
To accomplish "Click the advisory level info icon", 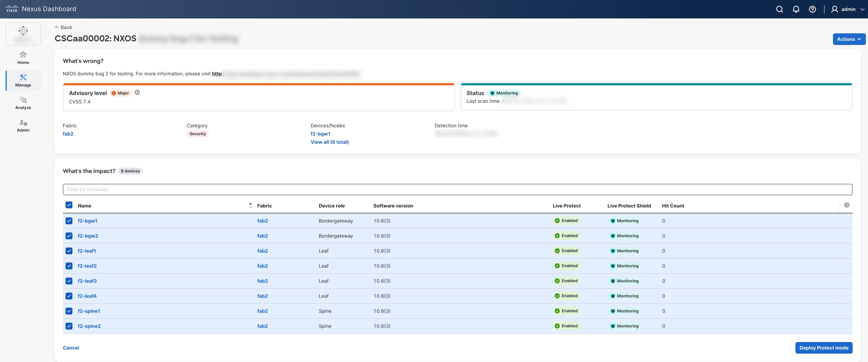I will point(137,92).
